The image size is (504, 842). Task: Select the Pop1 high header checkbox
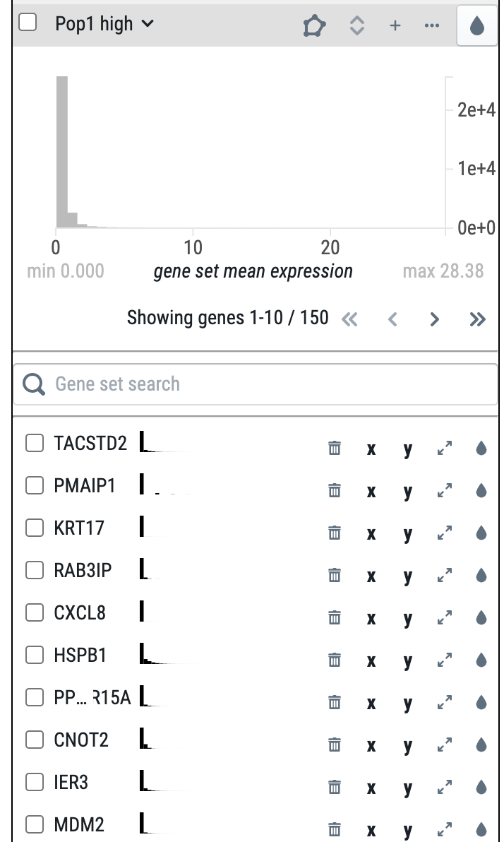tap(29, 23)
